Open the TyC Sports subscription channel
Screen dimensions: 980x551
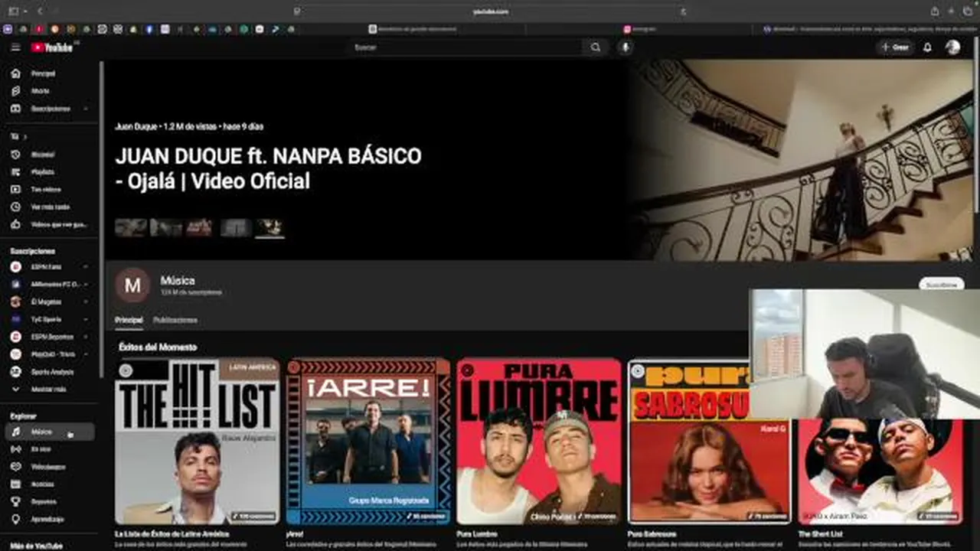50,319
